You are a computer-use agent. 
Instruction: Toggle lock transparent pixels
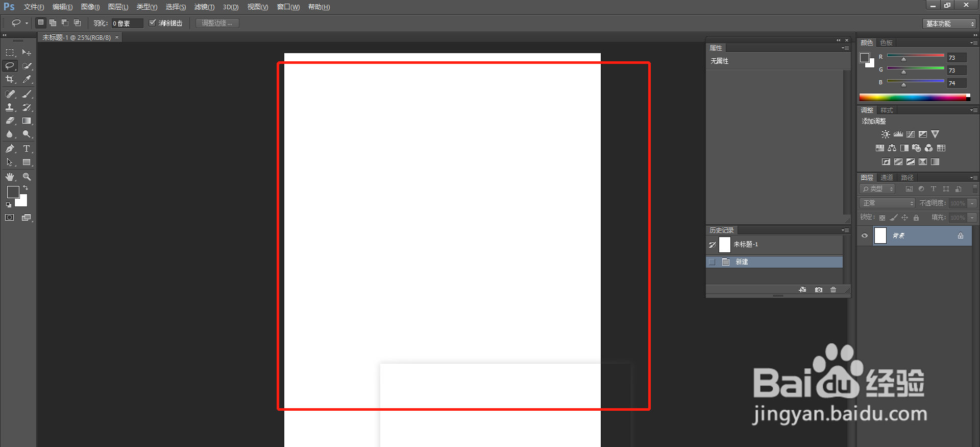tap(882, 218)
